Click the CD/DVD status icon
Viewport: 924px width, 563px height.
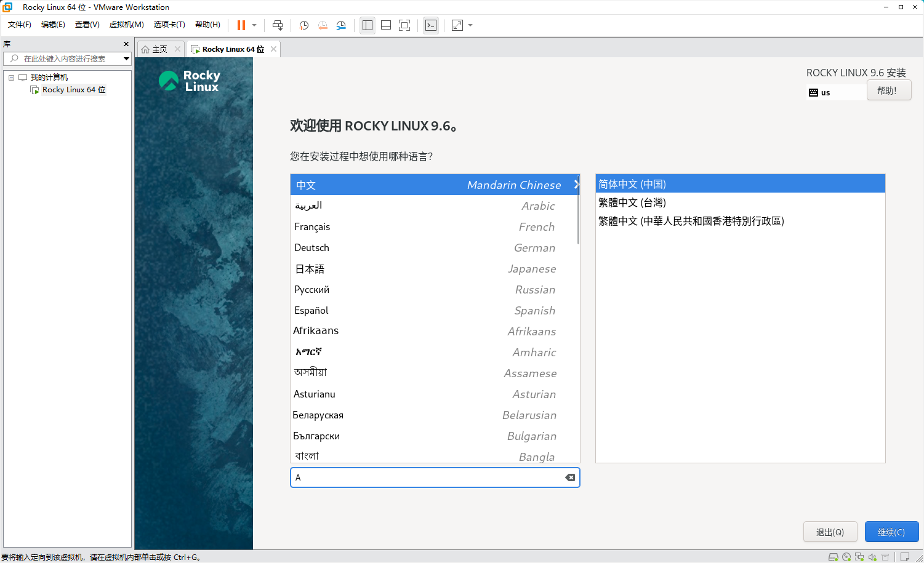coord(846,557)
